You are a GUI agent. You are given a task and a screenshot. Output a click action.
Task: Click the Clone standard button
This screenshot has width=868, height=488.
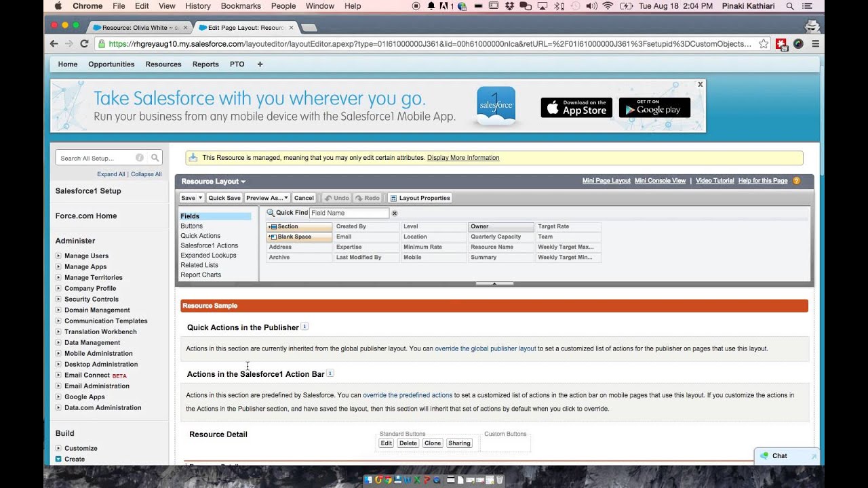[433, 443]
